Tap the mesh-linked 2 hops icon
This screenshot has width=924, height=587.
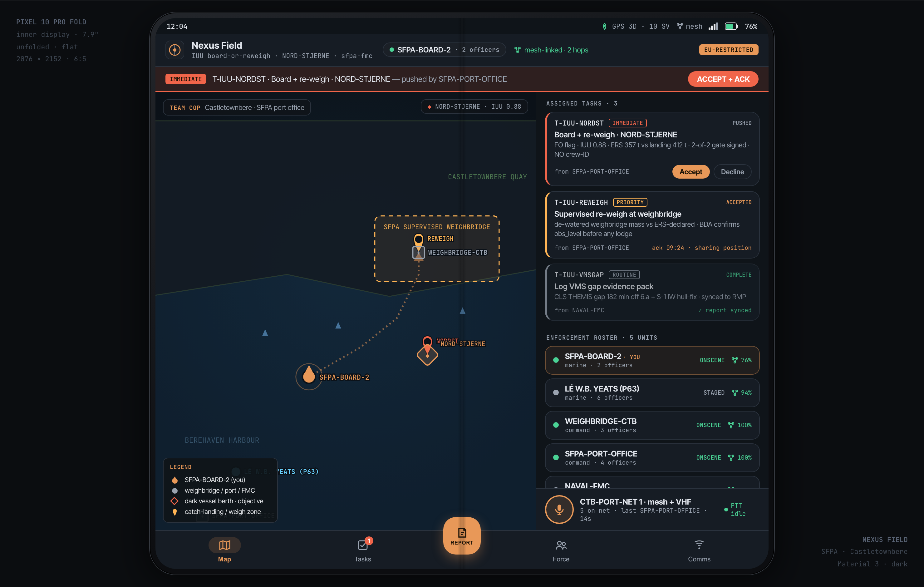point(517,50)
